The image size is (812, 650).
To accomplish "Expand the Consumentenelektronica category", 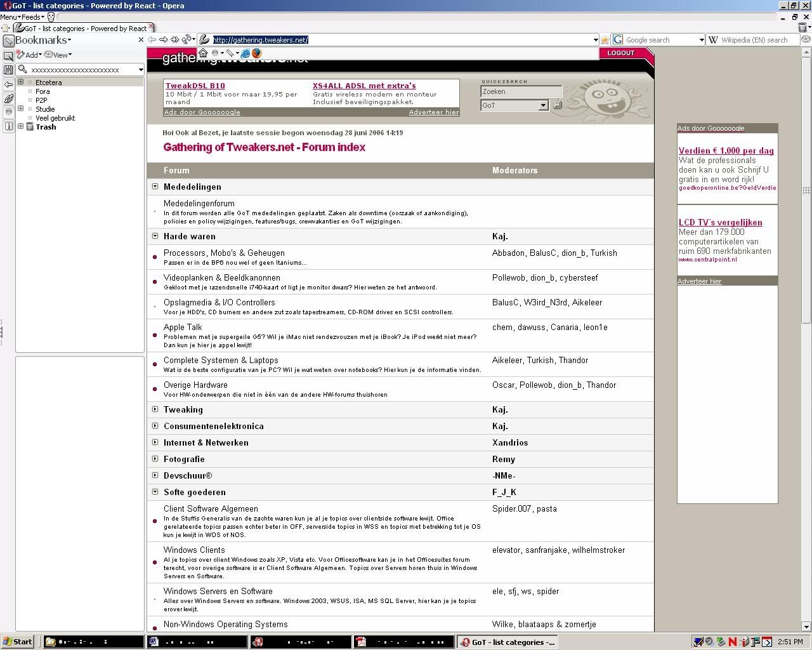I will (x=155, y=426).
